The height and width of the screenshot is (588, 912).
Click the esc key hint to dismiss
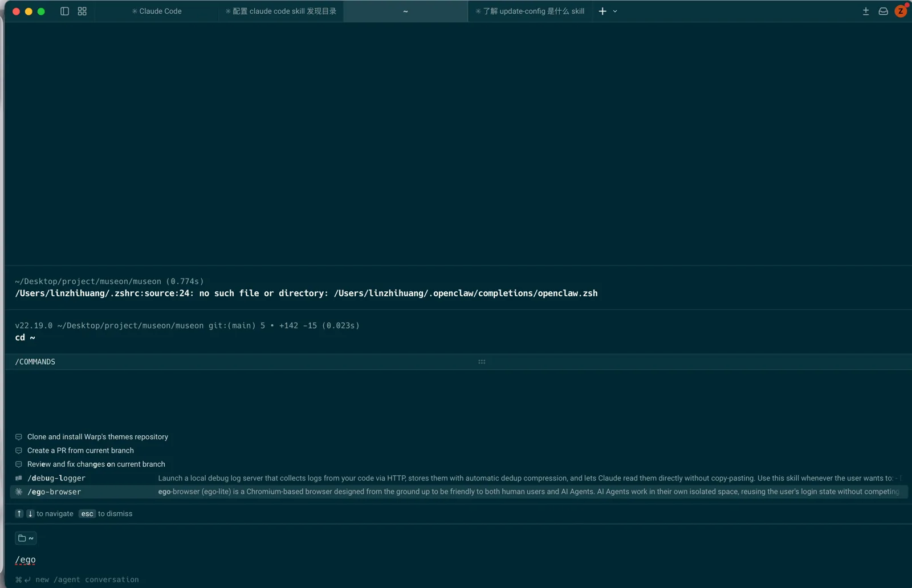[87, 514]
